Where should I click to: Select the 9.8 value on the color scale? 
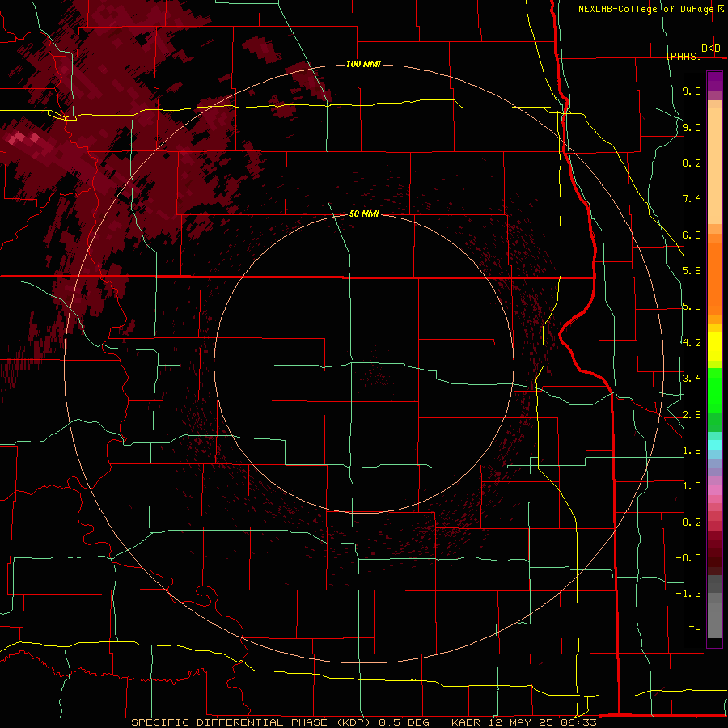point(692,91)
